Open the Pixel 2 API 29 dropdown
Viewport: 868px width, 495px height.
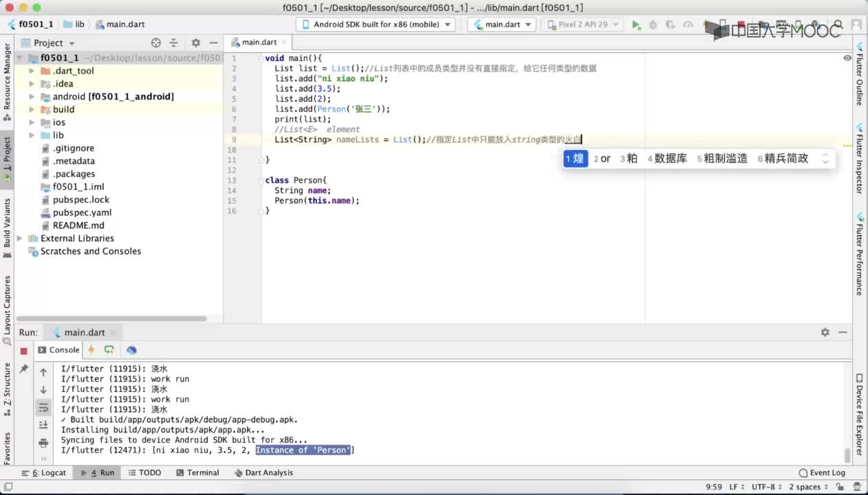(583, 25)
